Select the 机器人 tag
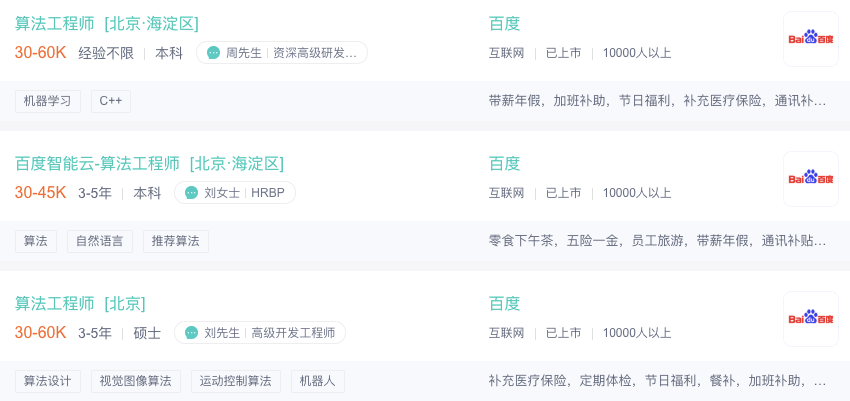850x401 pixels. click(318, 381)
